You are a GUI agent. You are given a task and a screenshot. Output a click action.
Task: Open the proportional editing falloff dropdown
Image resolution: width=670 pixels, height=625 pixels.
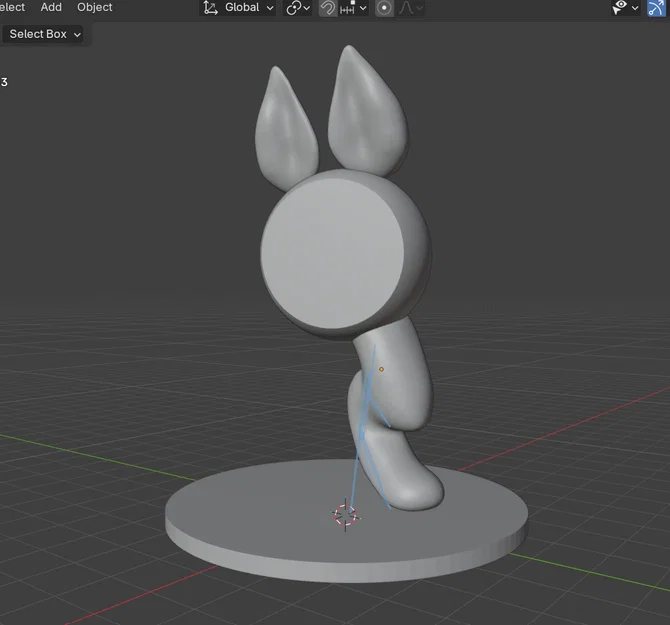coord(410,8)
